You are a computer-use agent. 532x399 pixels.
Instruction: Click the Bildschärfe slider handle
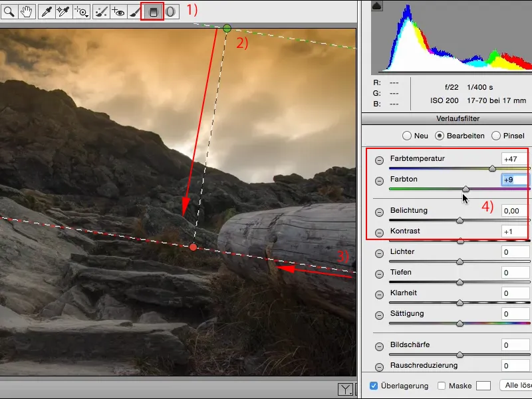460,355
